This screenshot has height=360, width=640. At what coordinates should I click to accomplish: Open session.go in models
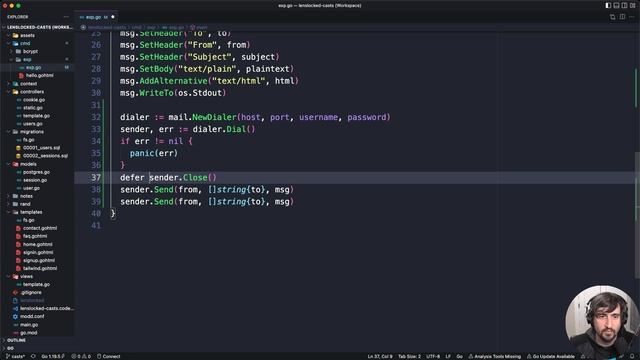pyautogui.click(x=35, y=180)
